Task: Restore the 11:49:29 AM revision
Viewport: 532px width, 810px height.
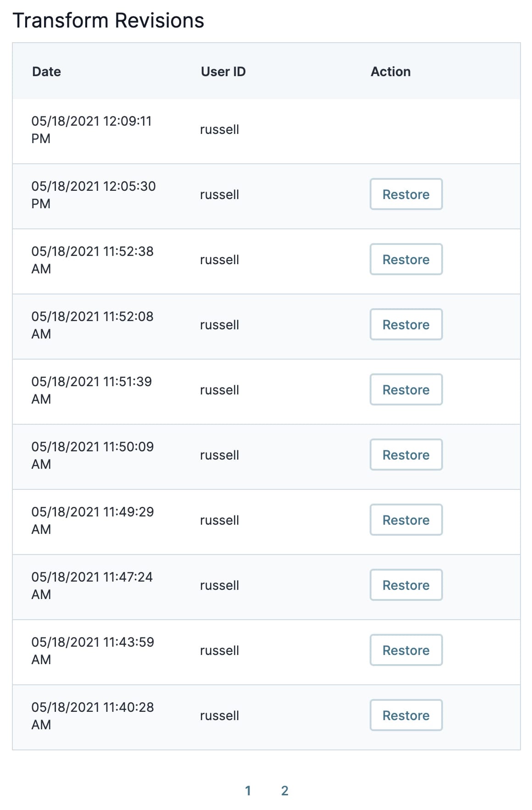Action: (406, 520)
